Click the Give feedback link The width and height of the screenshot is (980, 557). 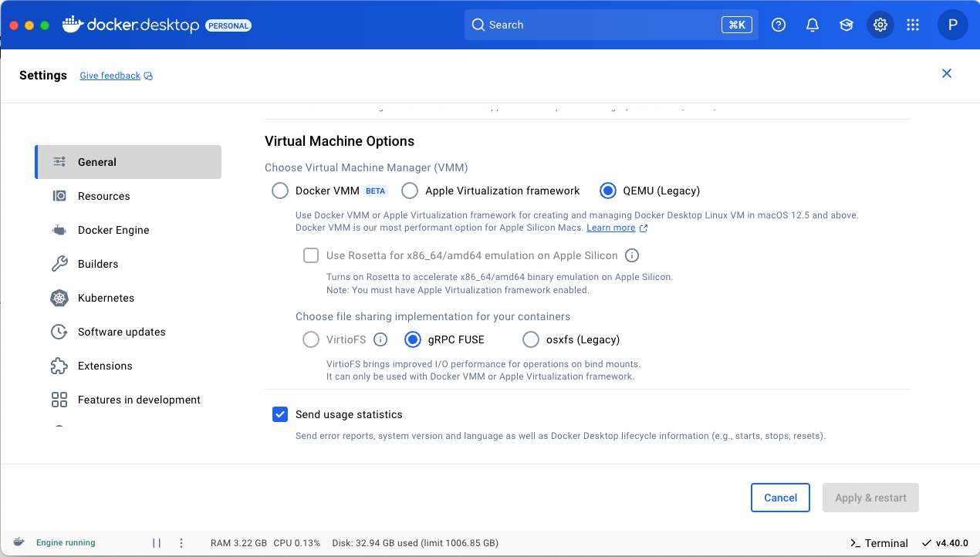pyautogui.click(x=110, y=76)
